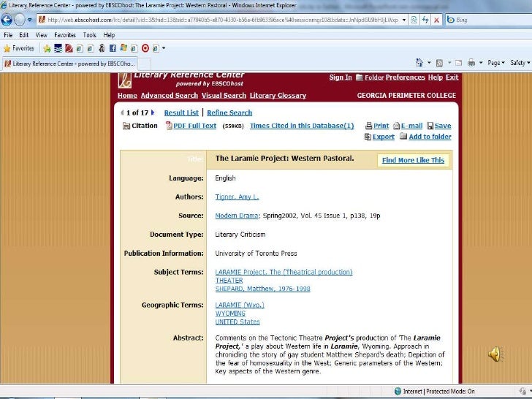532x399 pixels.
Task: Open the Facebook favorites bar shortcut
Action: [113, 48]
